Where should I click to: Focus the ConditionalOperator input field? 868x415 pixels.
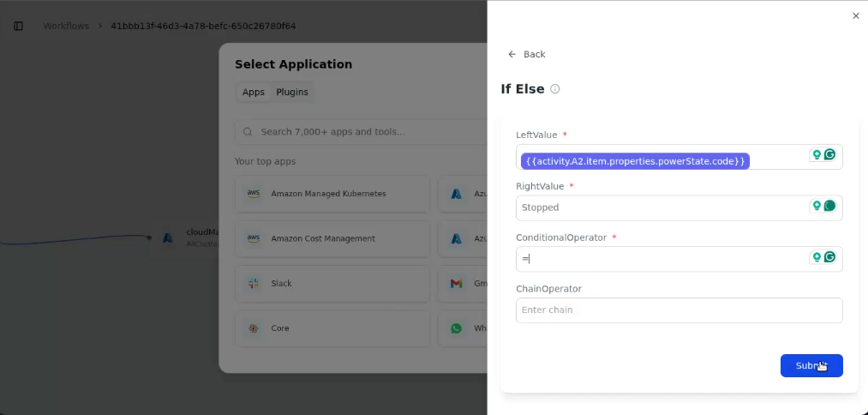click(x=679, y=259)
